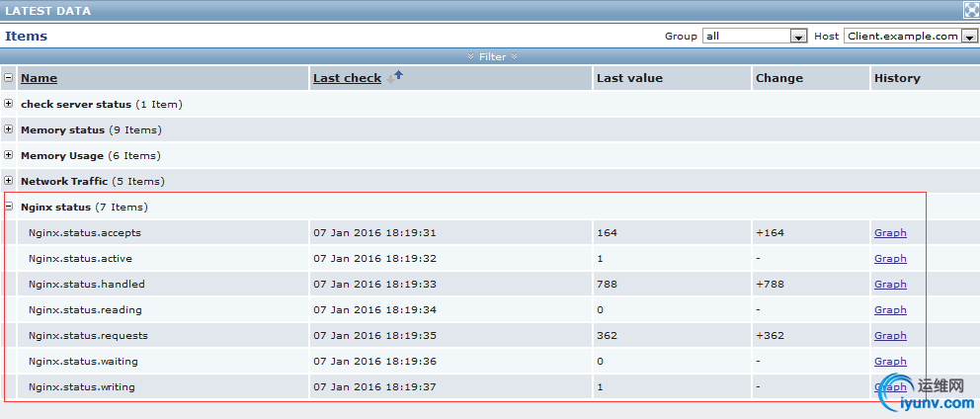This screenshot has height=419, width=980.
Task: Click the History column header
Action: point(897,78)
